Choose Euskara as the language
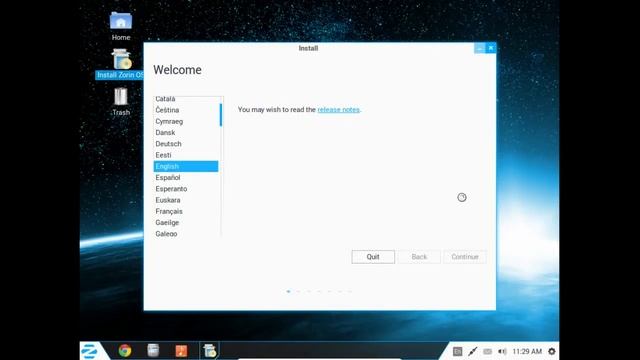Screen dimensions: 640x360 pos(186,200)
